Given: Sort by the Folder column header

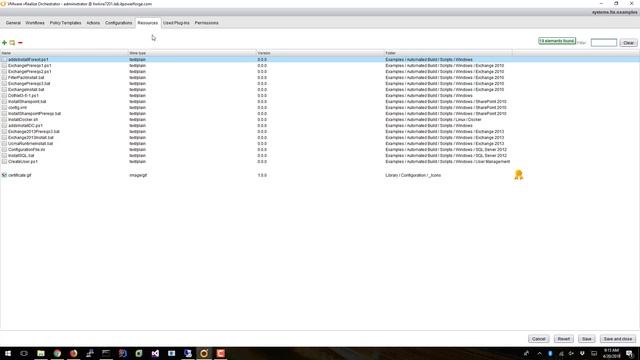Looking at the screenshot, I should (448, 53).
